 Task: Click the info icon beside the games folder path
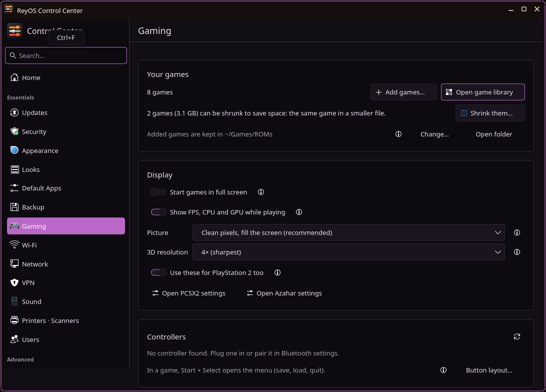tap(398, 134)
